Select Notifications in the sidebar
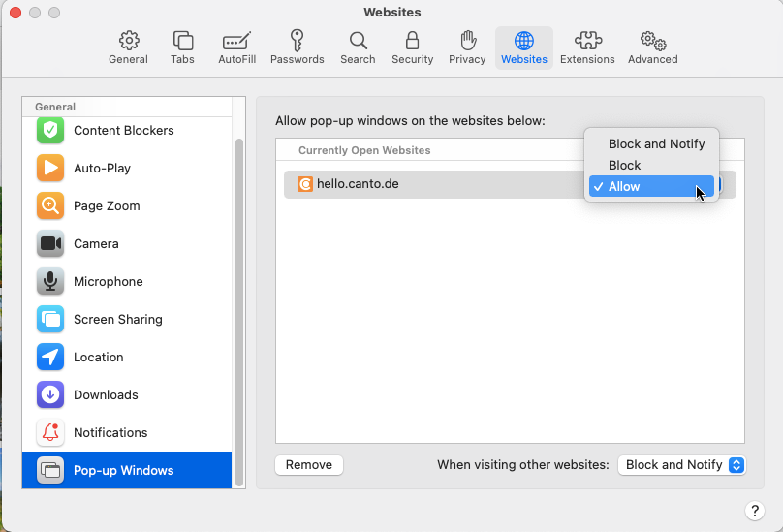Viewport: 783px width, 532px height. [x=127, y=432]
